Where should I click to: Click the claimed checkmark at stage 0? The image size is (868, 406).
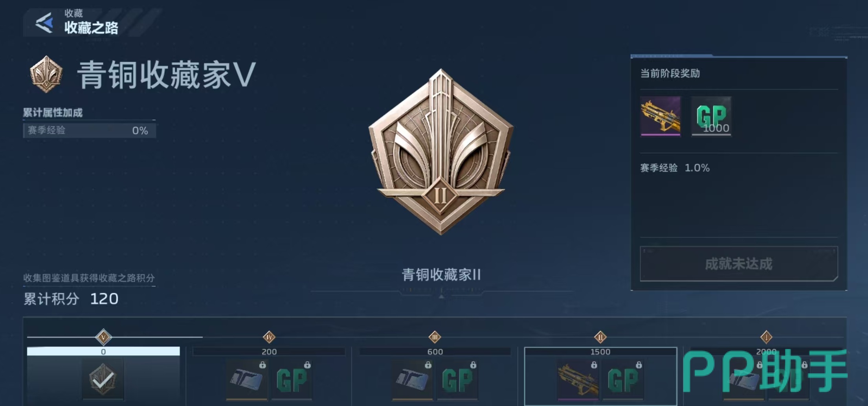pos(103,379)
